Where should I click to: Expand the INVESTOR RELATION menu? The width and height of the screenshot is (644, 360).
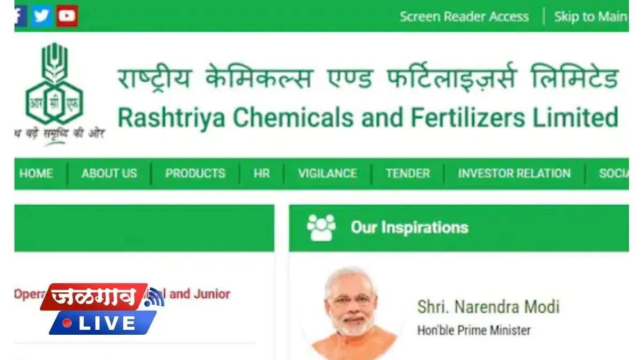click(x=514, y=174)
